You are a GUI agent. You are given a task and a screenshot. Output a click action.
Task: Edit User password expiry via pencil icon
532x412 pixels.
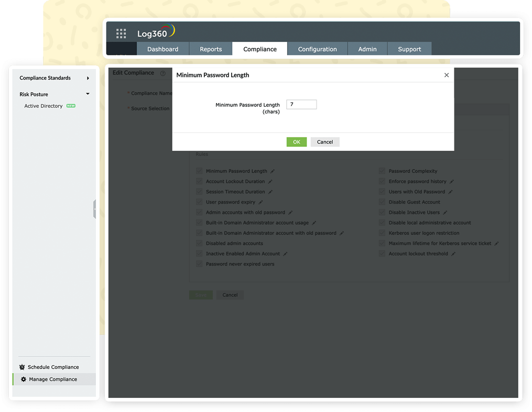pos(260,202)
